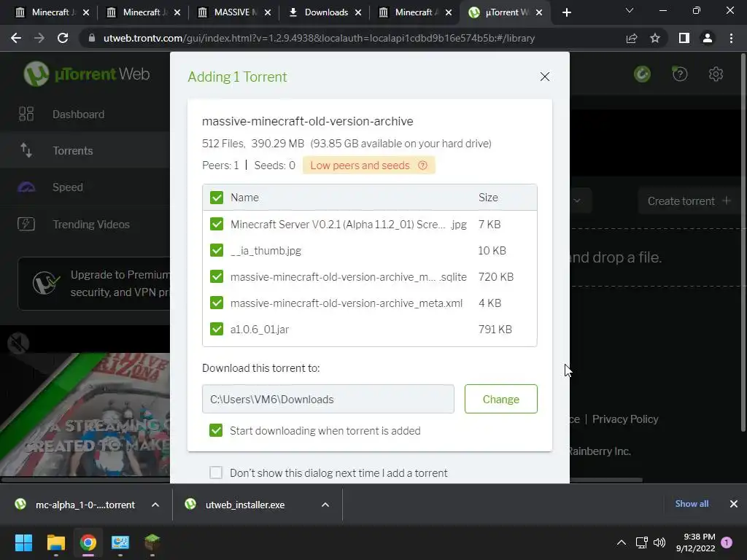
Task: Open the settings gear icon
Action: click(716, 74)
